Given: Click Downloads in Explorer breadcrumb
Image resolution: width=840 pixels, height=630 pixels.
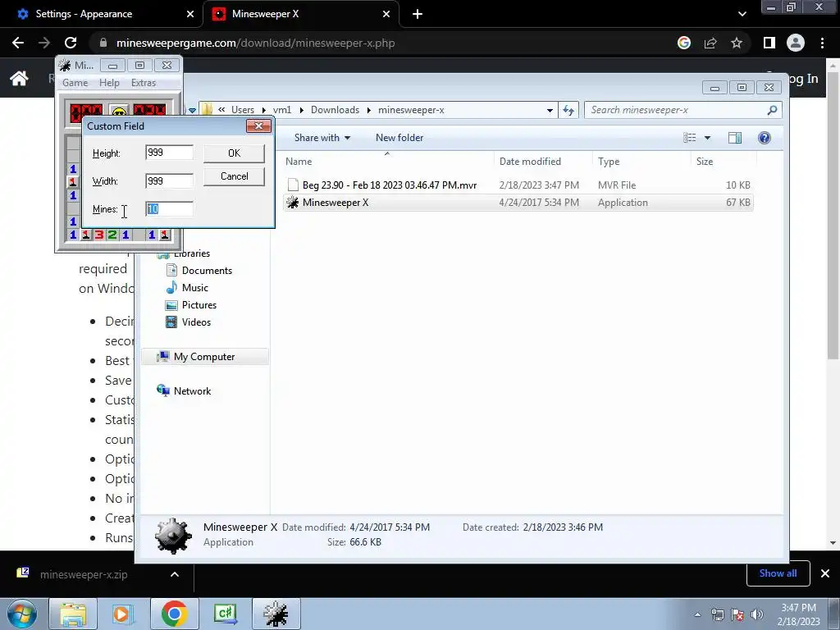Looking at the screenshot, I should coord(335,110).
